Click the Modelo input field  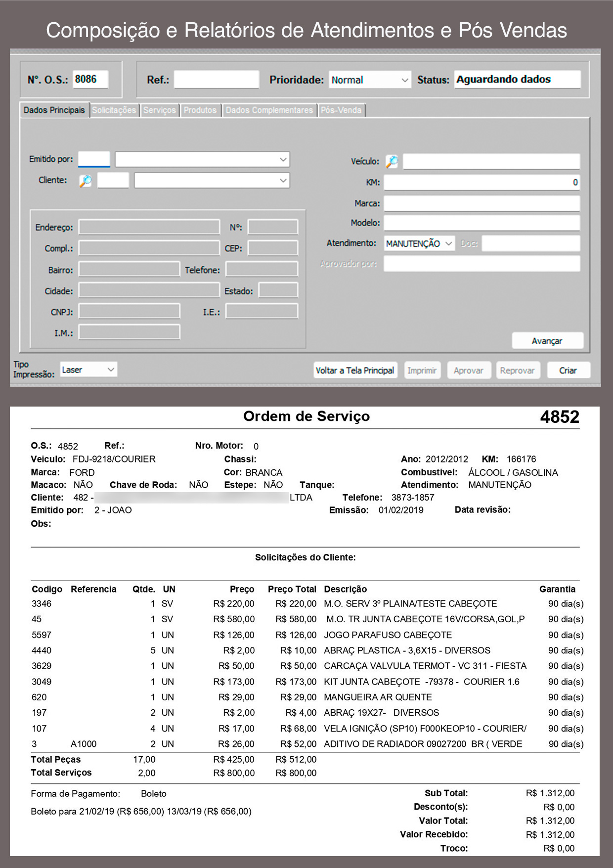coord(482,223)
